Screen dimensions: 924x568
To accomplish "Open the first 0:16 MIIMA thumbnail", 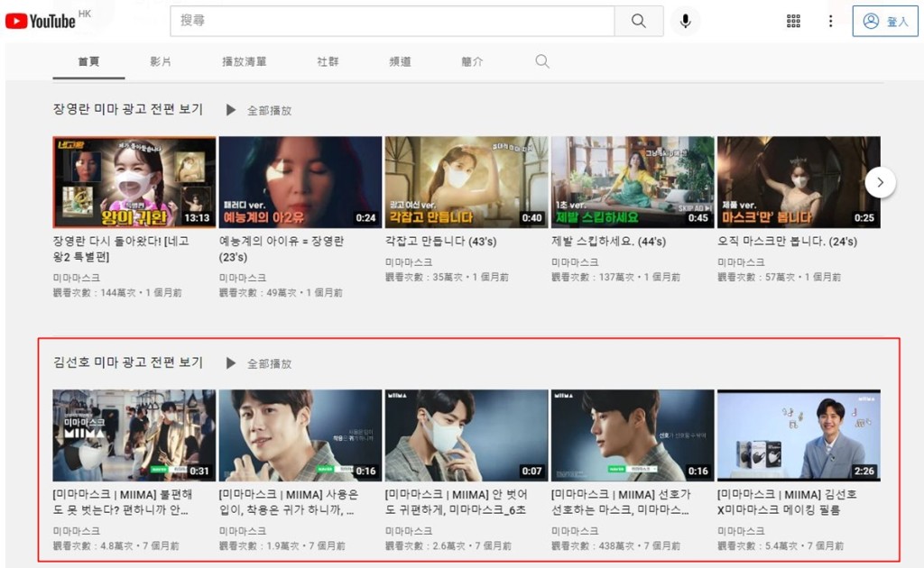I will coord(300,435).
